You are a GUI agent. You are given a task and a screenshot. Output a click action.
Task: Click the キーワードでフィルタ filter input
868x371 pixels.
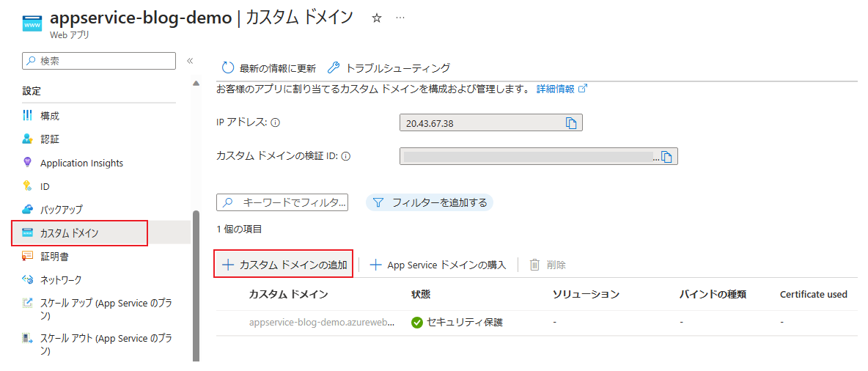[282, 202]
